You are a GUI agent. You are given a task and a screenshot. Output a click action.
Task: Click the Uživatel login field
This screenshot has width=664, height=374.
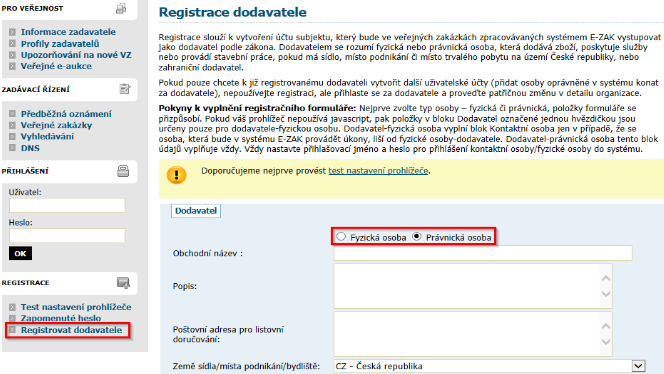click(x=67, y=206)
